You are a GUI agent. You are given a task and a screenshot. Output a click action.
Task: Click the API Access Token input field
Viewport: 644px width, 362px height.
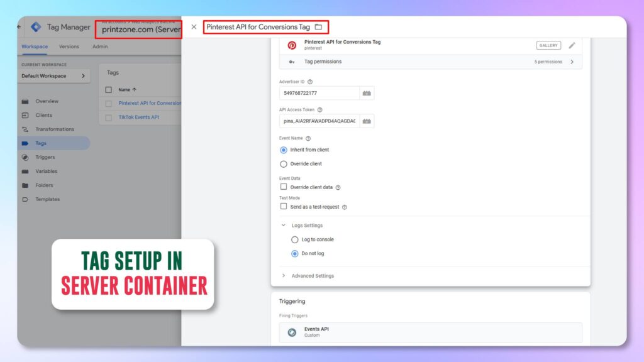319,121
